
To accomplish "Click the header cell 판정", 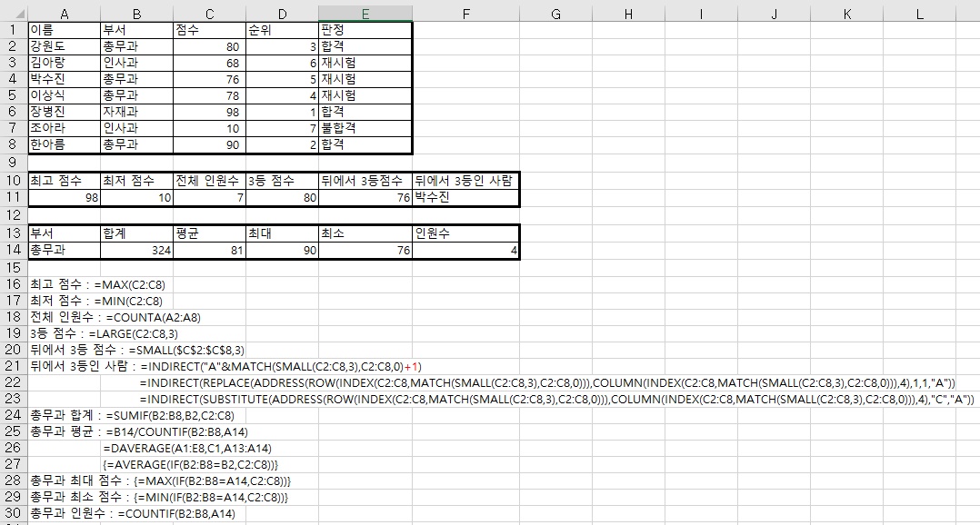I will pyautogui.click(x=365, y=29).
